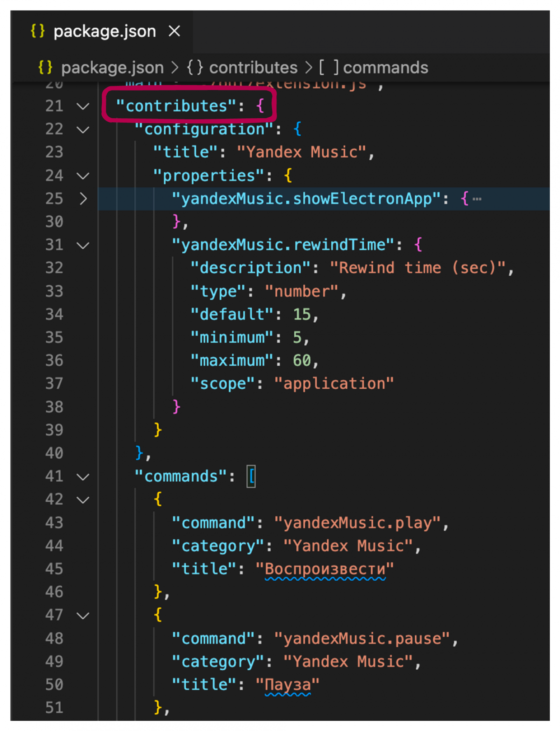Collapse the properties block on line 24
560x731 pixels.
pyautogui.click(x=83, y=176)
